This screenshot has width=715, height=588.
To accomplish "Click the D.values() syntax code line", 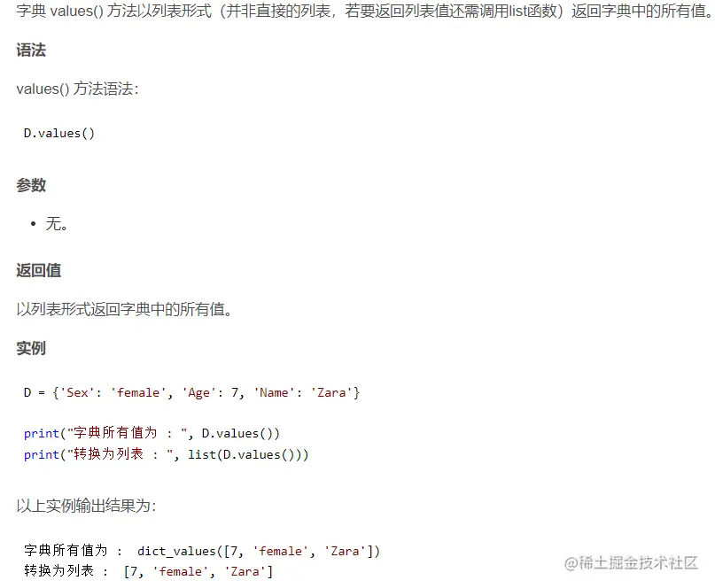I will (59, 133).
